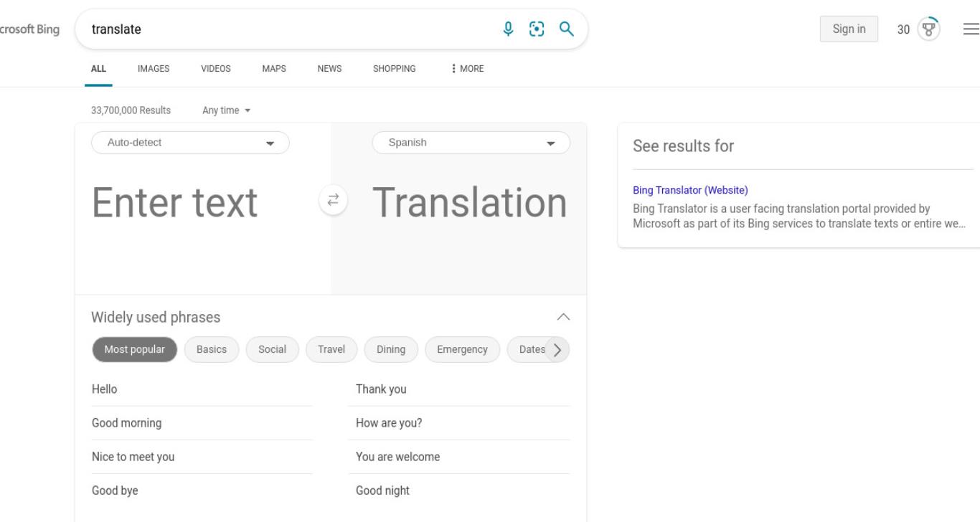Select the Basics phrase category
The width and height of the screenshot is (980, 522).
click(212, 350)
